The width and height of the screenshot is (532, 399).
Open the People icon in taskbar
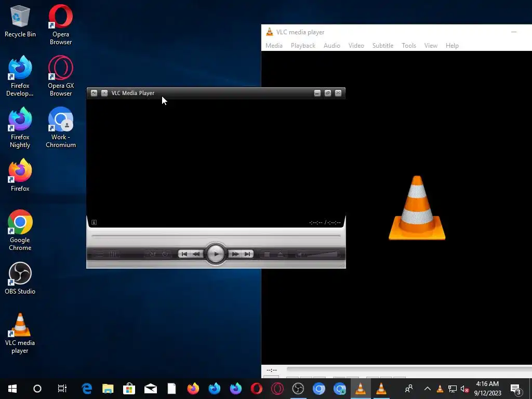point(409,389)
